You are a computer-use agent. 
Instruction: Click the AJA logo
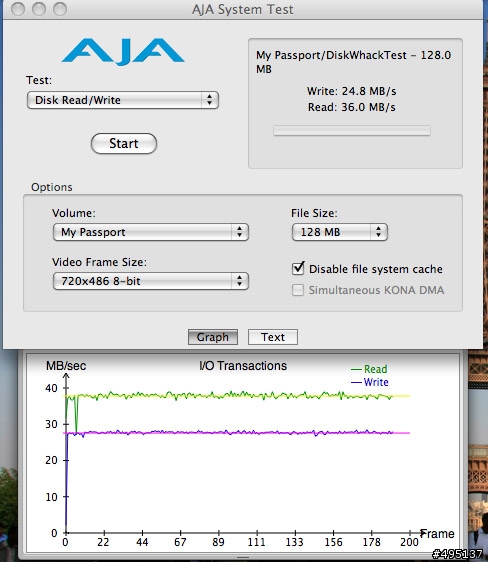pos(123,52)
